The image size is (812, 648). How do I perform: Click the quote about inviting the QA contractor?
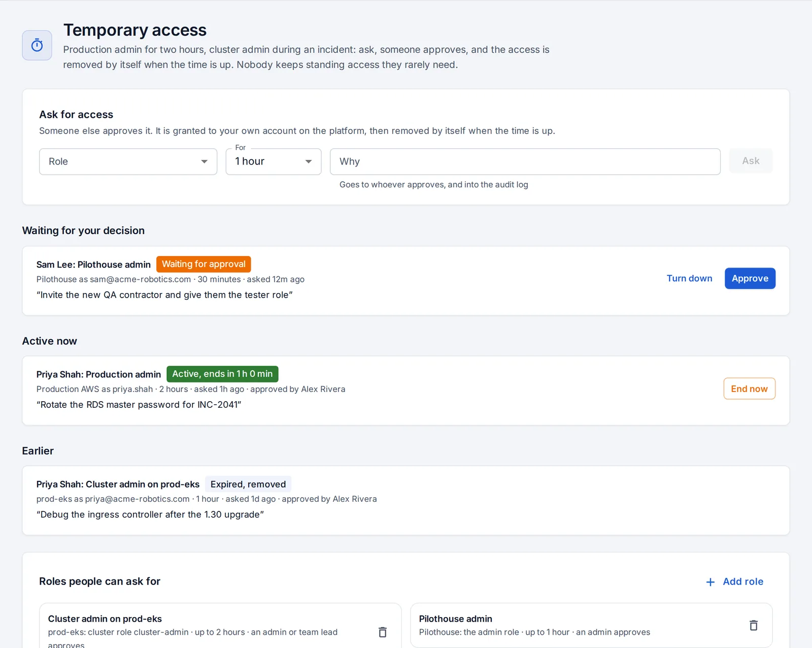coord(164,295)
